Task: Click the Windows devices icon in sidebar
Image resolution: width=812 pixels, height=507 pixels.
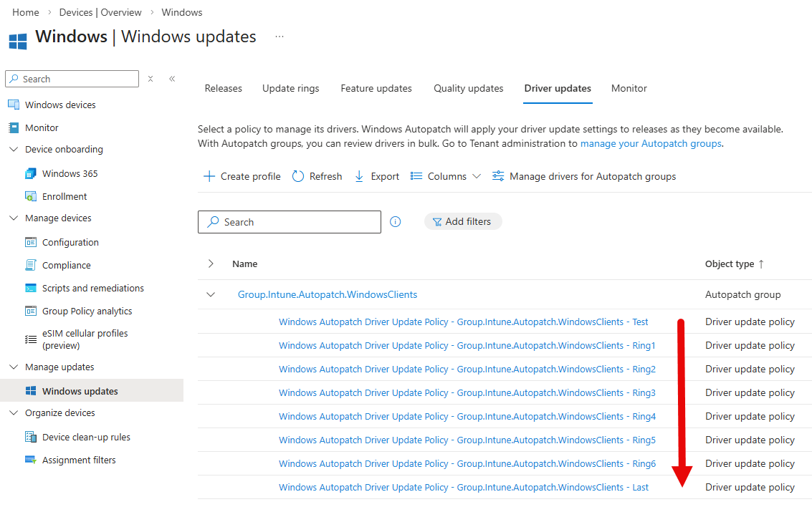Action: (14, 105)
